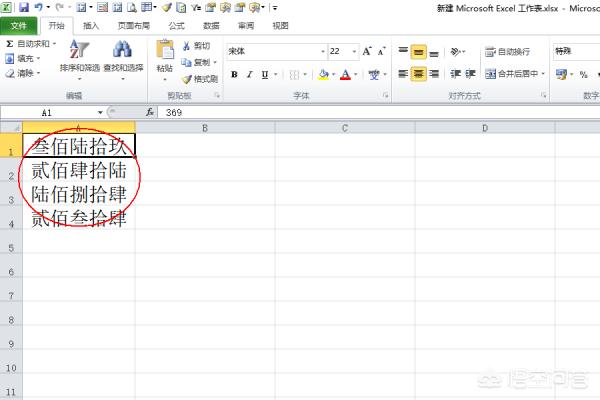Expand the Name Box dropdown arrow
The height and width of the screenshot is (400, 600).
point(100,113)
